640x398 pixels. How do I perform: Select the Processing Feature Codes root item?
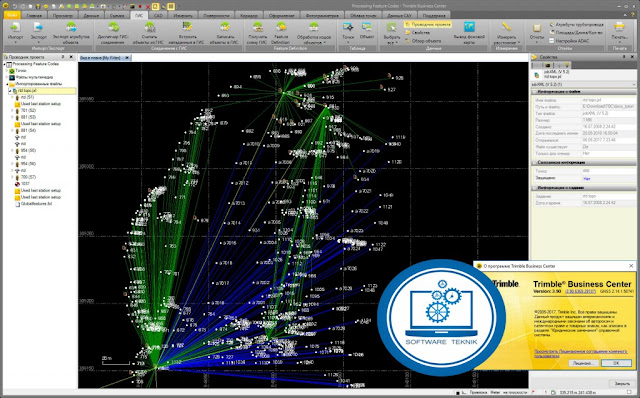(x=36, y=64)
